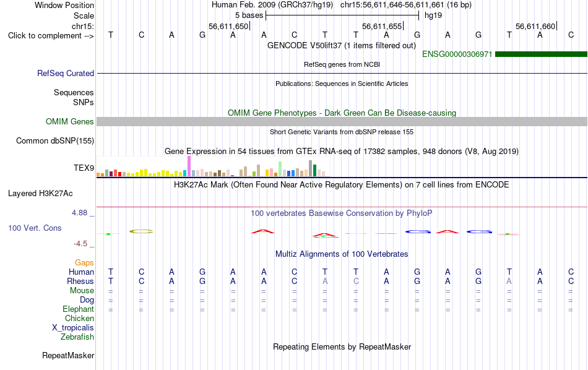Image resolution: width=588 pixels, height=370 pixels.
Task: Click the Rhesus species row label
Action: tap(80, 281)
